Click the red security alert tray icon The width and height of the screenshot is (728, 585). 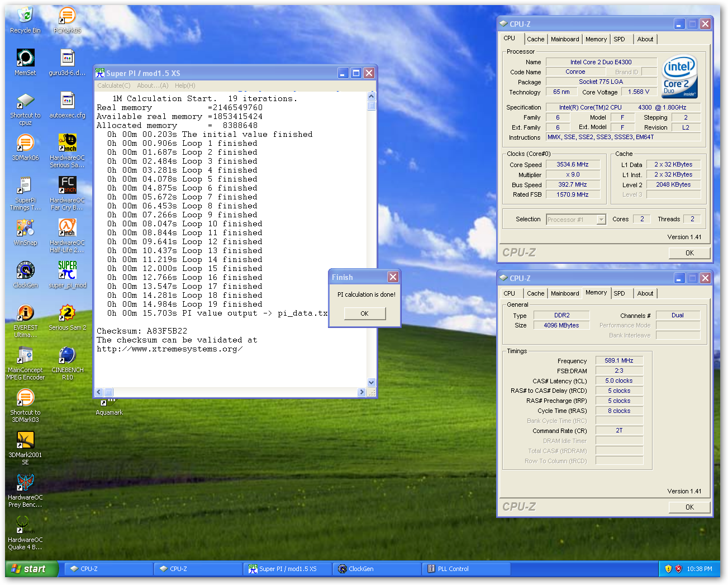tap(679, 569)
